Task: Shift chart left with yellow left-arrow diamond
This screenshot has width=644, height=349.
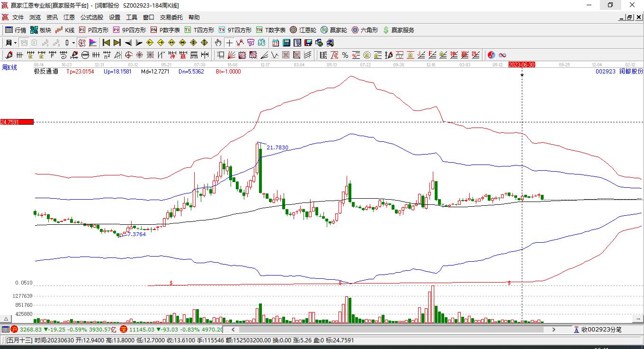Action: click(x=150, y=43)
